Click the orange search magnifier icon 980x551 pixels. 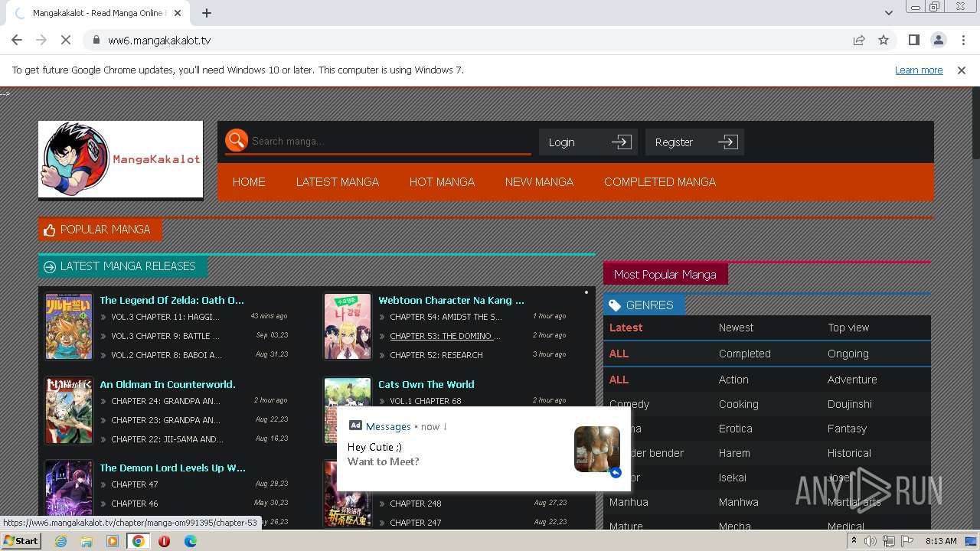237,140
